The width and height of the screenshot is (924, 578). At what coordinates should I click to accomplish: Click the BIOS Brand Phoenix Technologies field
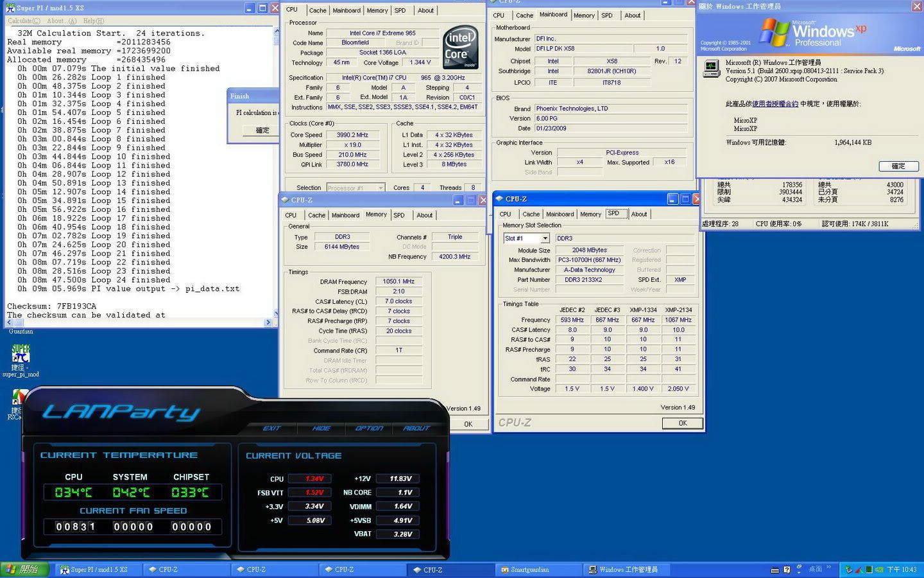pos(610,109)
